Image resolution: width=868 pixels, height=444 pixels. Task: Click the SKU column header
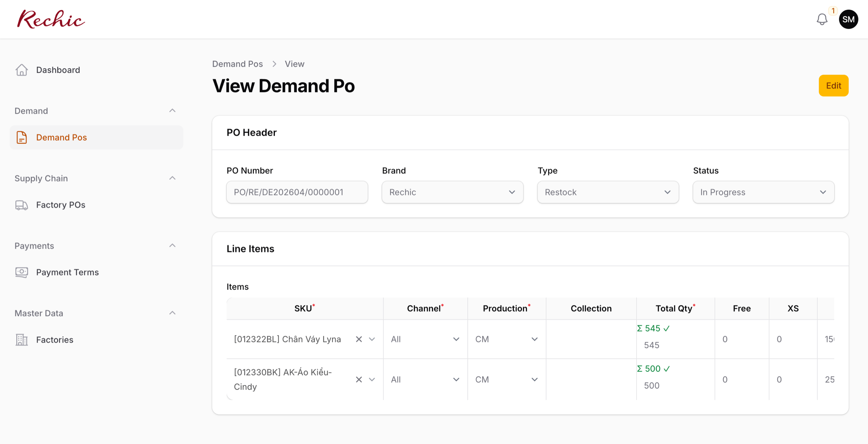(305, 308)
